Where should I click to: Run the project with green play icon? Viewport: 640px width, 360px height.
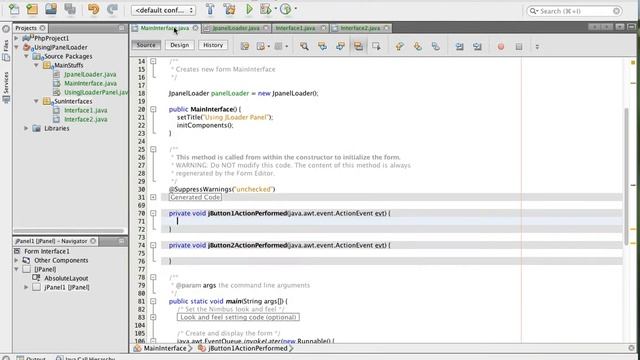249,9
